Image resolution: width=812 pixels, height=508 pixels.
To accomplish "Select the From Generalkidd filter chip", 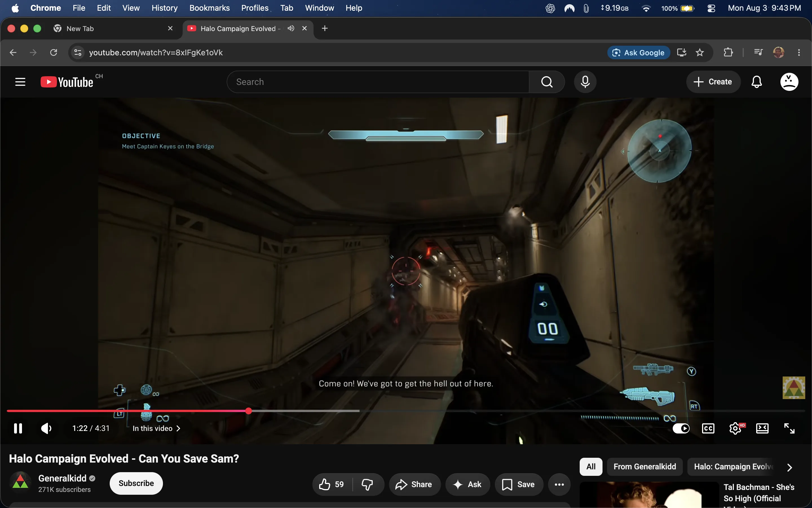I will click(645, 466).
